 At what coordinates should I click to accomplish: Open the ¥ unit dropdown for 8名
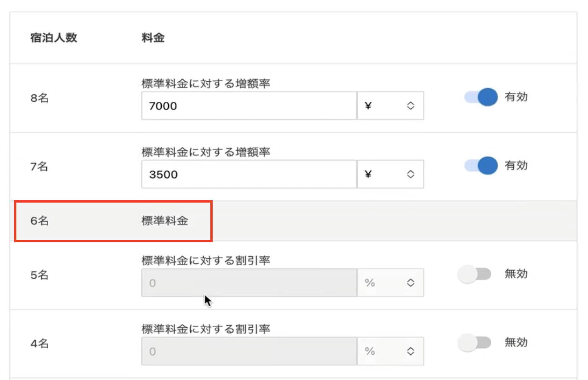[390, 106]
